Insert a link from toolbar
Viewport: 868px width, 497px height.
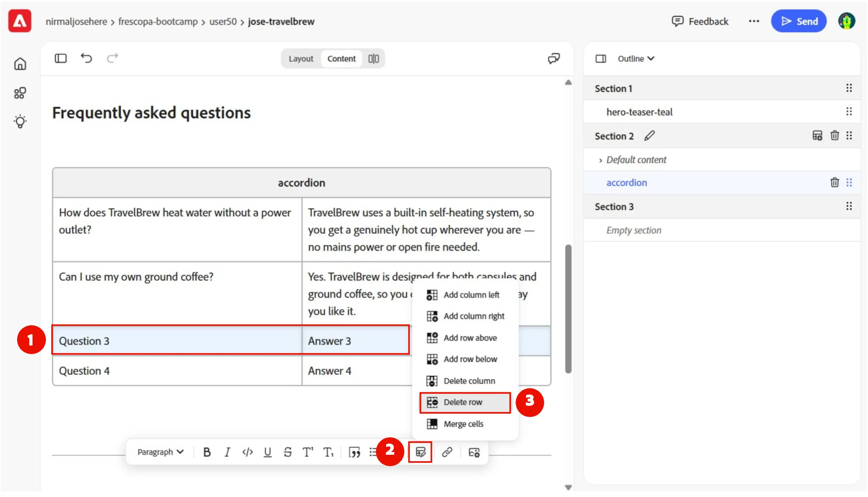447,452
